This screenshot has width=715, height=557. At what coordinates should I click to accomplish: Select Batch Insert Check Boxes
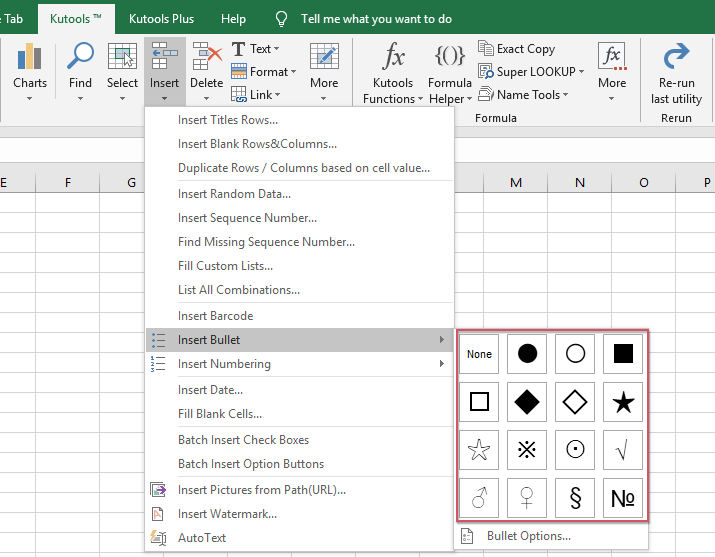[243, 440]
